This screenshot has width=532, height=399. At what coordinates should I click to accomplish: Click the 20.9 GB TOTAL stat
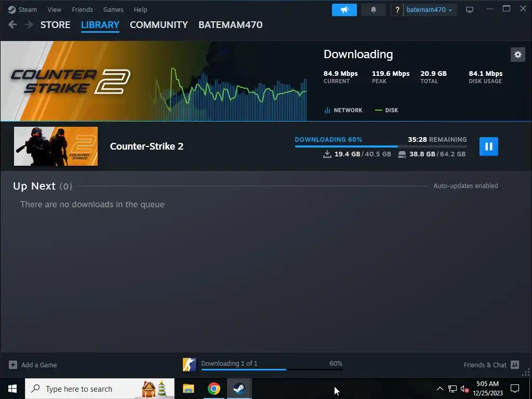(433, 77)
